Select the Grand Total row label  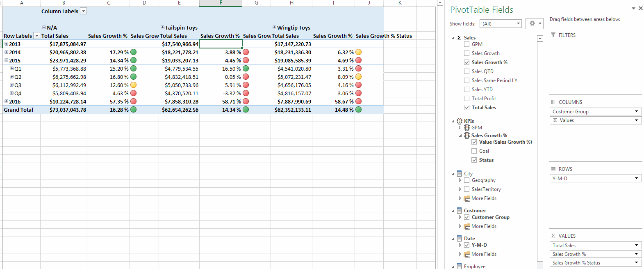tap(18, 110)
